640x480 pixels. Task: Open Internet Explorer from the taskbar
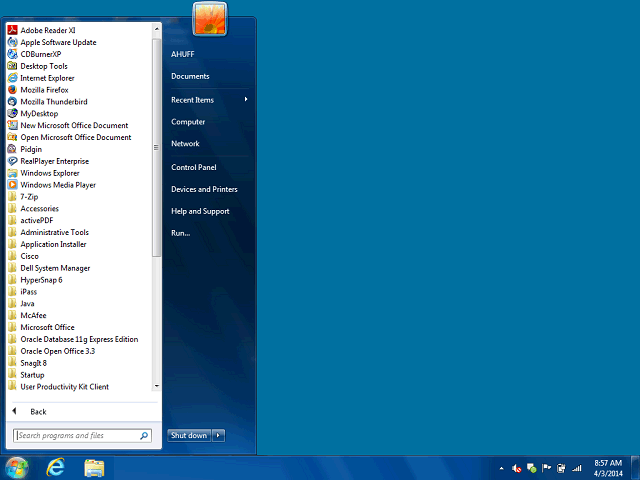[56, 468]
